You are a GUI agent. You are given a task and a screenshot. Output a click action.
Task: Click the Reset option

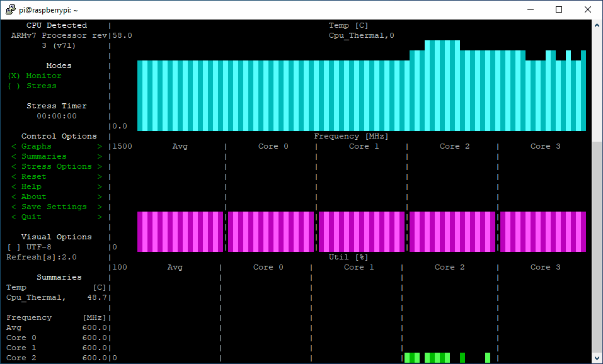tap(57, 176)
